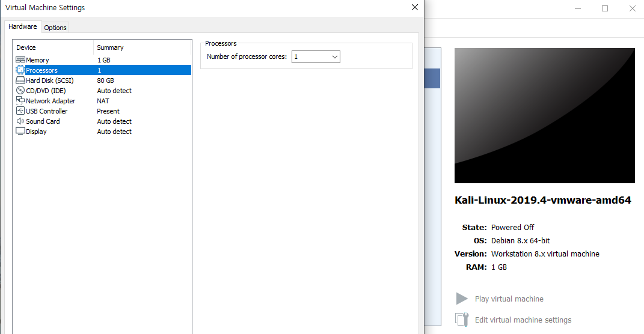This screenshot has width=644, height=334.
Task: Select the Network Adapter row label
Action: click(x=51, y=101)
